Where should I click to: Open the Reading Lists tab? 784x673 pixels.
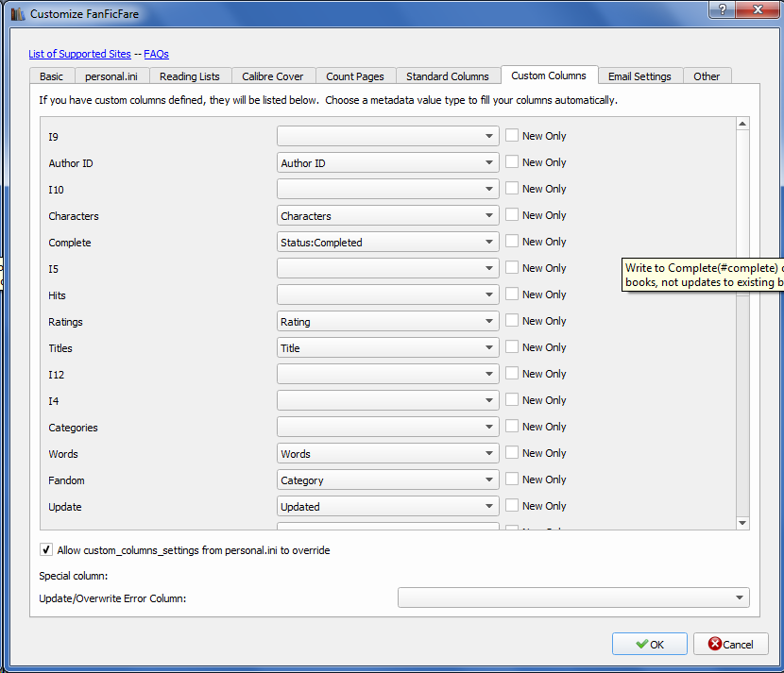(190, 76)
